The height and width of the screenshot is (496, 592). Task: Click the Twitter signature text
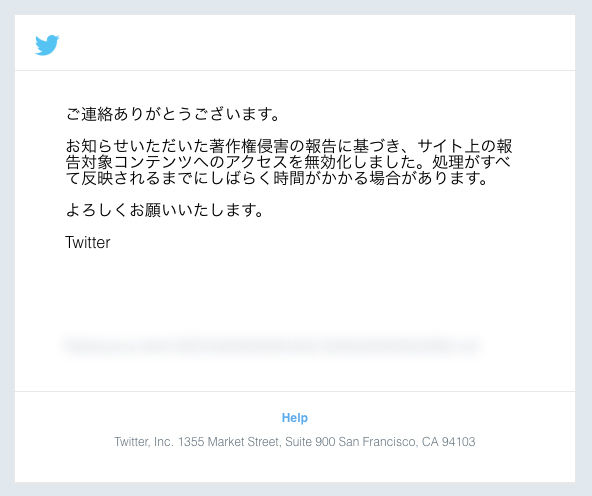[88, 242]
